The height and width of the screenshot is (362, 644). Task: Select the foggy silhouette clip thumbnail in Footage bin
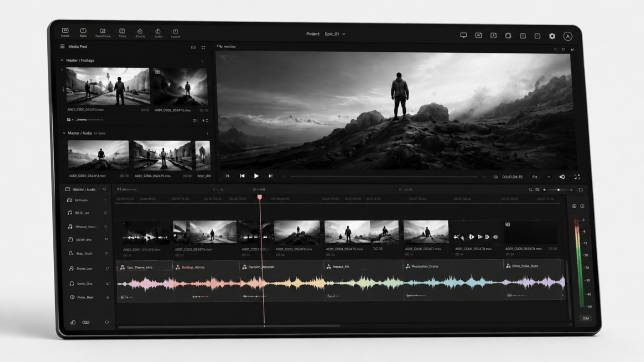[179, 87]
